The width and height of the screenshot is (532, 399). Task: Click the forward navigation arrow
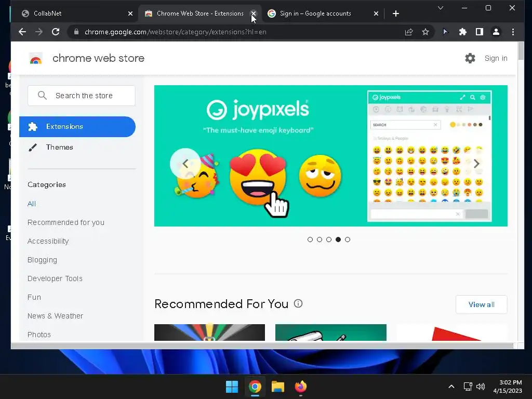(x=39, y=32)
